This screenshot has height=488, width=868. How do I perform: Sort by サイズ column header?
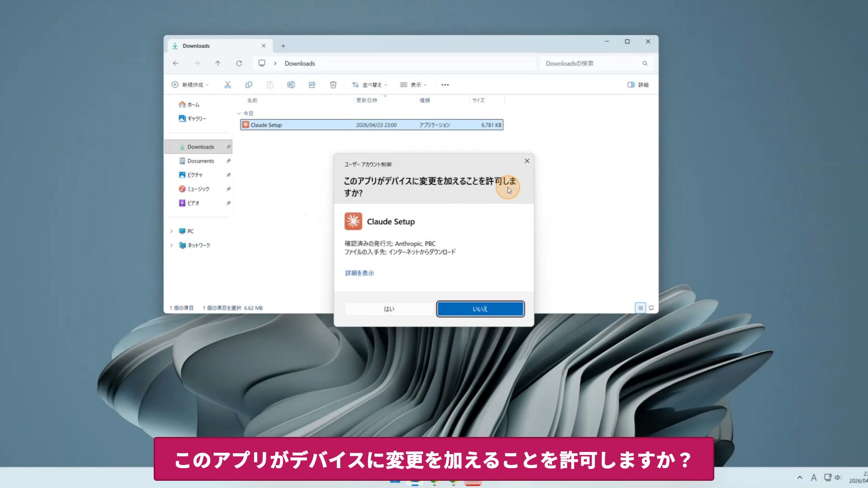[478, 100]
